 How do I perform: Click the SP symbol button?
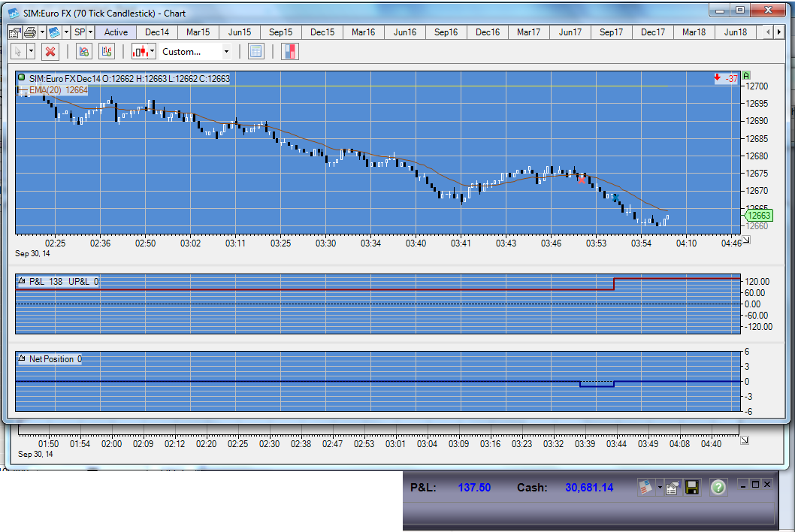coord(80,32)
